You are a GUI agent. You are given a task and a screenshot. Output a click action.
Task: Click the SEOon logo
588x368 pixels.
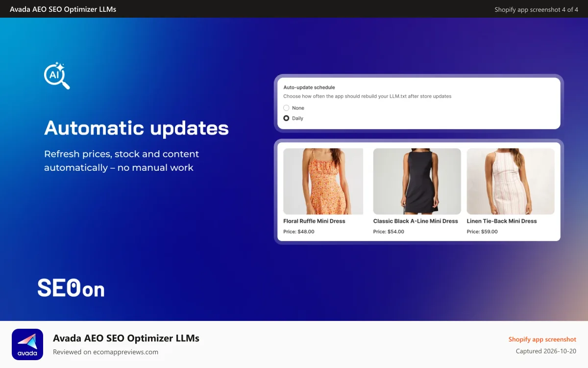click(x=71, y=288)
